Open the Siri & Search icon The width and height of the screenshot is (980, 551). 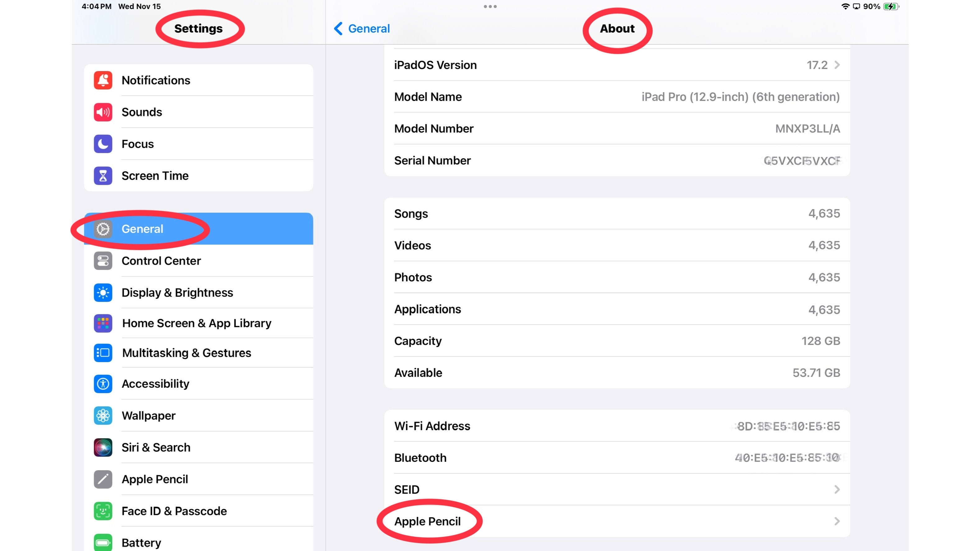(103, 447)
